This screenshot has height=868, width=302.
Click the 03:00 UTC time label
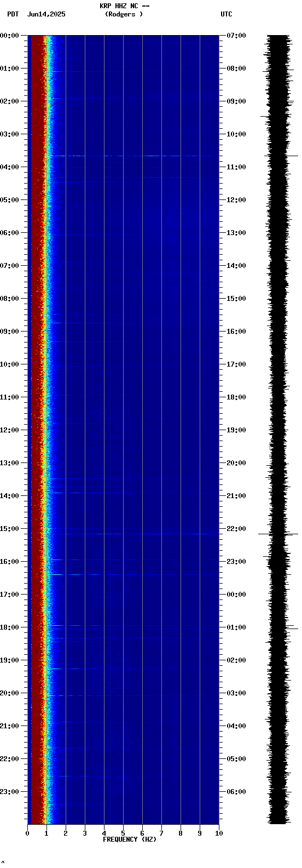pos(236,693)
